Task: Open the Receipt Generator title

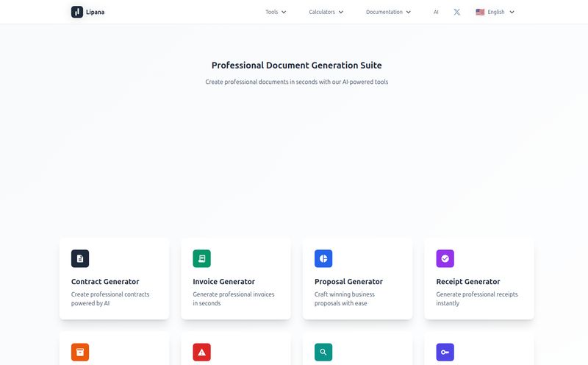Action: pyautogui.click(x=468, y=282)
